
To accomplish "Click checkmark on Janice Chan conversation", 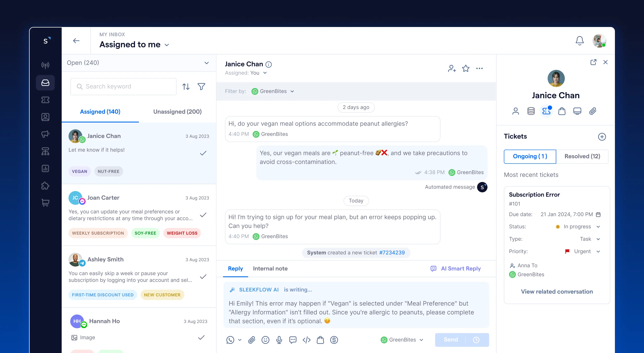I will (x=203, y=153).
